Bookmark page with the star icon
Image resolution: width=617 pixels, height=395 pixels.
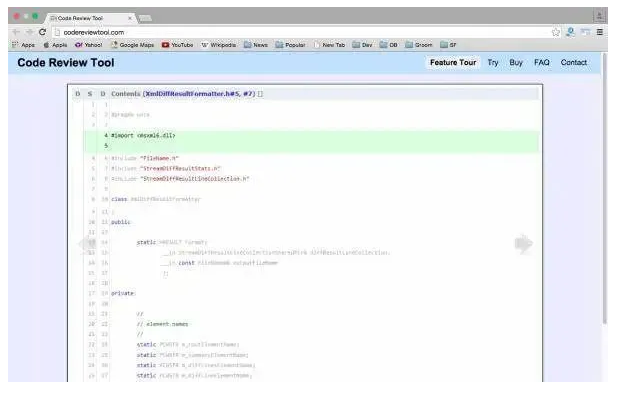click(556, 32)
